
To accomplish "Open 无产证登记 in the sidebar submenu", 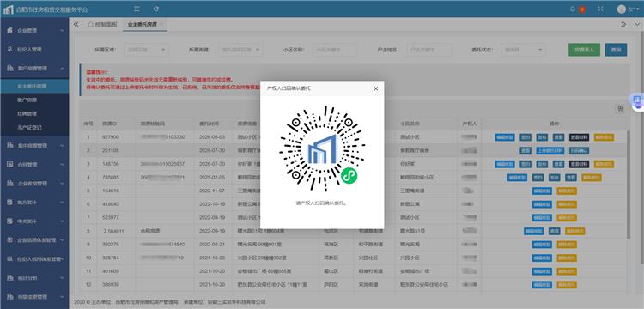I will click(x=34, y=128).
